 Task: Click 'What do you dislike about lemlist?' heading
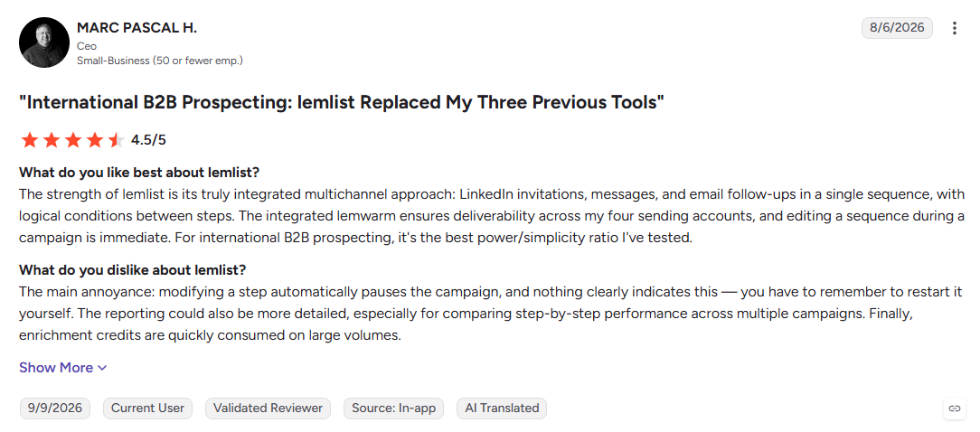(x=133, y=270)
